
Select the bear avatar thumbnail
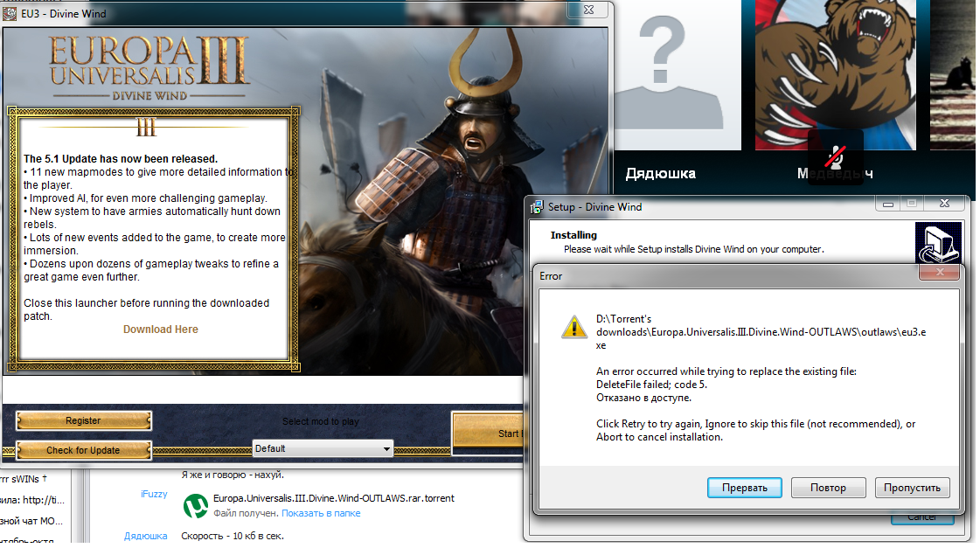(835, 75)
